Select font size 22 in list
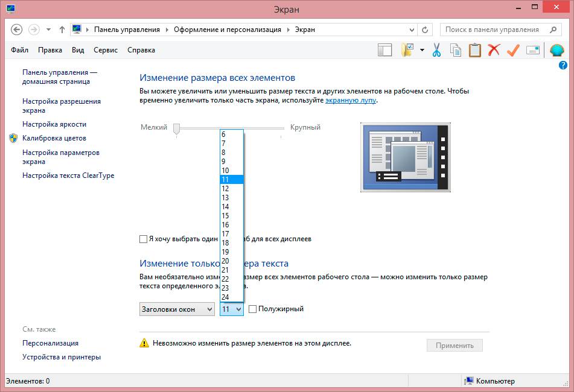 coord(231,279)
